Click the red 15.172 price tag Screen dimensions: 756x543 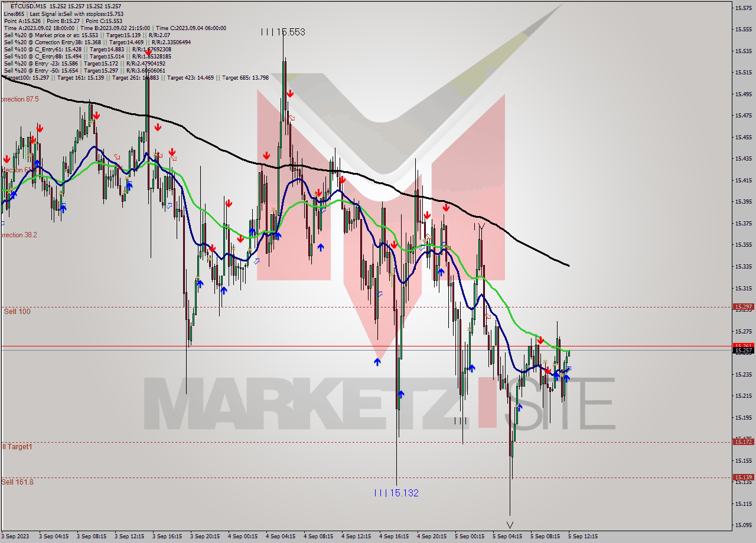tap(743, 441)
